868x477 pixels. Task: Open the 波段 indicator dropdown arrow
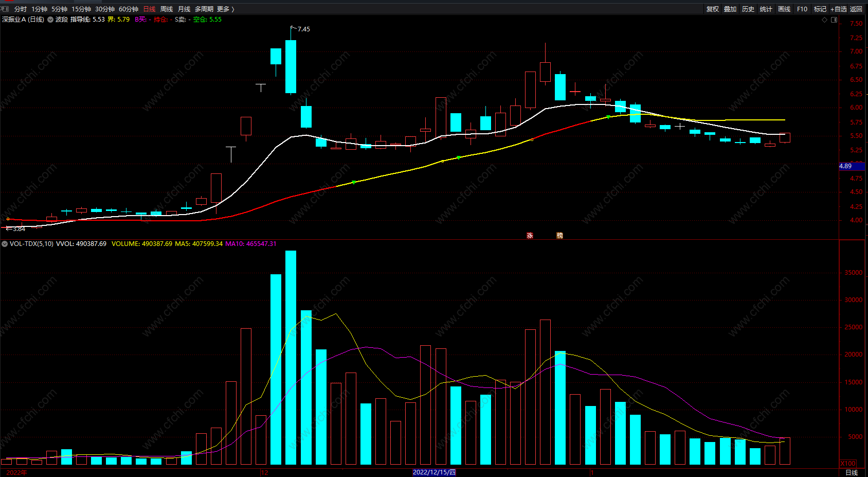coord(50,20)
